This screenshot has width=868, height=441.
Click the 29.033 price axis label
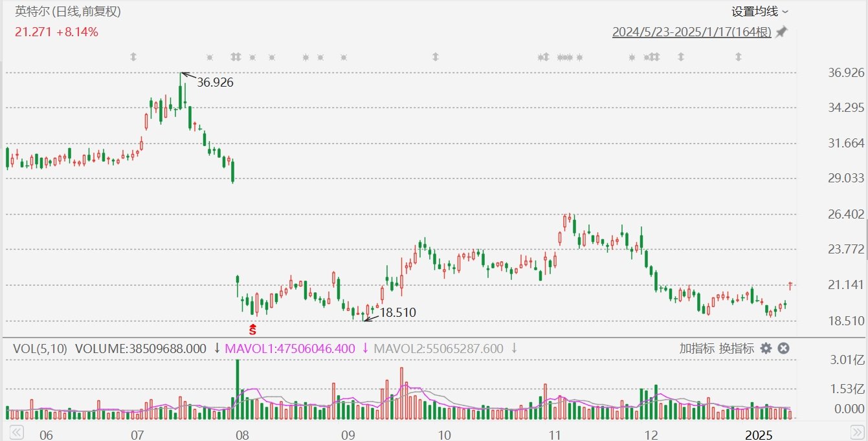point(846,178)
